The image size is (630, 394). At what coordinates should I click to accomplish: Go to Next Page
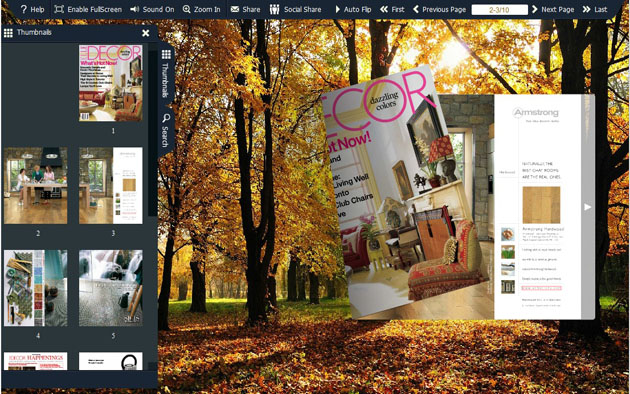pyautogui.click(x=553, y=9)
